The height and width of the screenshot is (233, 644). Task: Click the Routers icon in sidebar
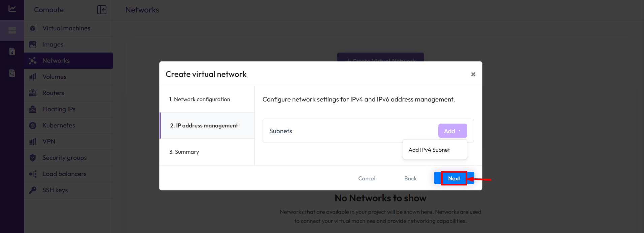[x=33, y=93]
